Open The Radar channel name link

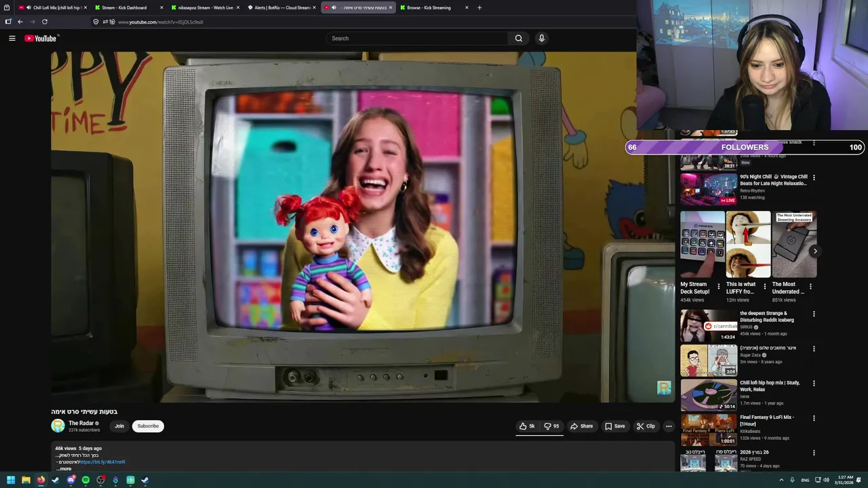(81, 423)
